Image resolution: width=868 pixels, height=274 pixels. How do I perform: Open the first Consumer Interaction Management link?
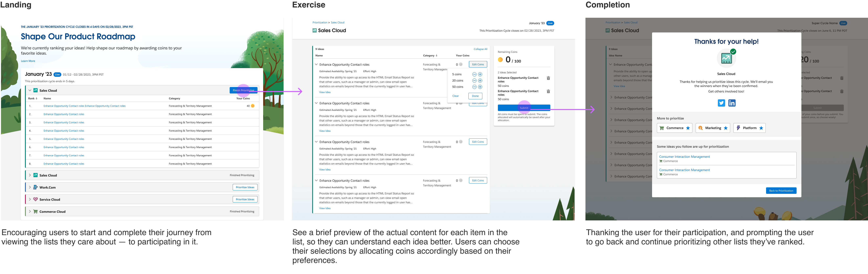684,157
